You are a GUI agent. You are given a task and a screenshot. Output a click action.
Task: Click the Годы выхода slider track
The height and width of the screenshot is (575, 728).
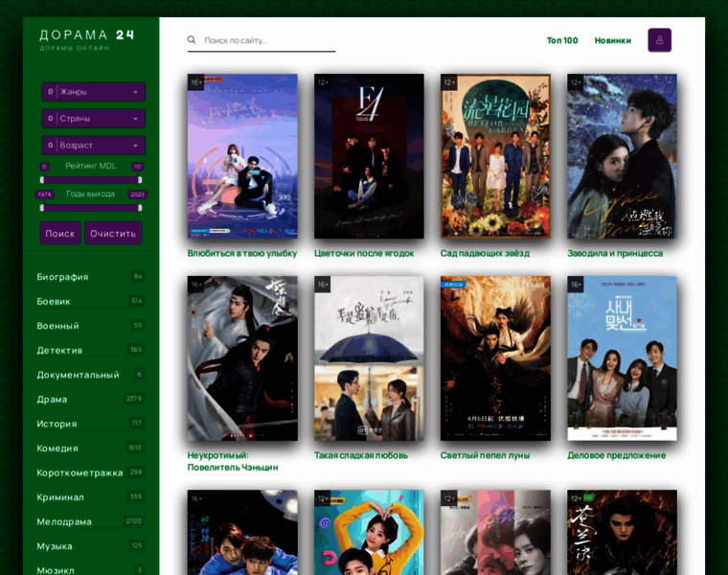coord(91,207)
